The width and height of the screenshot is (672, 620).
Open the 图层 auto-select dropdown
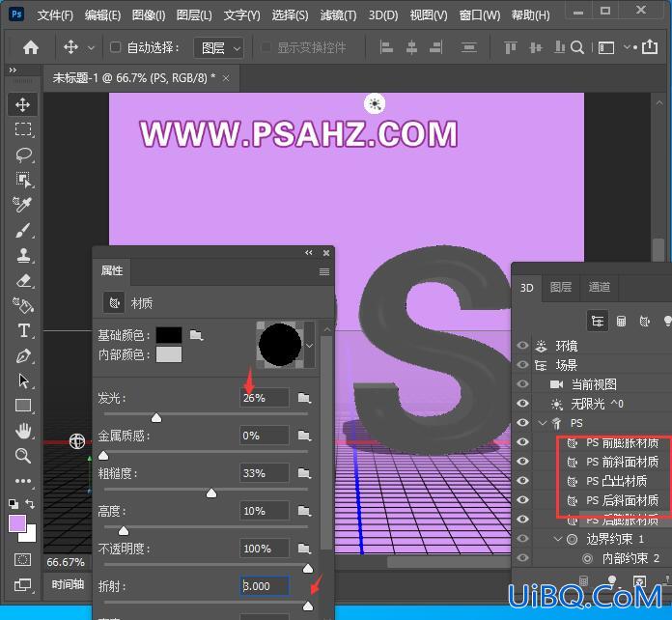[218, 48]
